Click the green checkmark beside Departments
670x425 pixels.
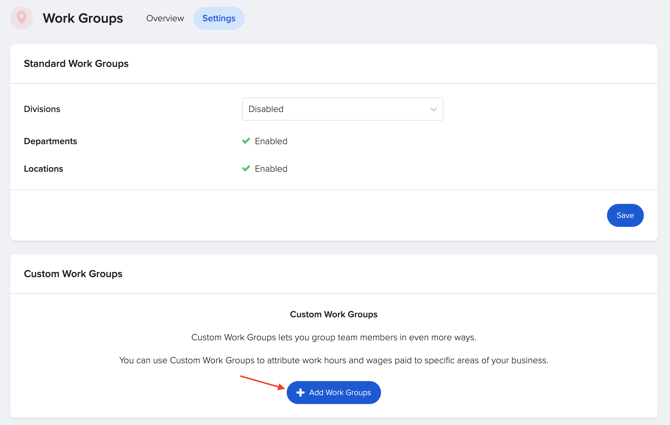click(246, 141)
